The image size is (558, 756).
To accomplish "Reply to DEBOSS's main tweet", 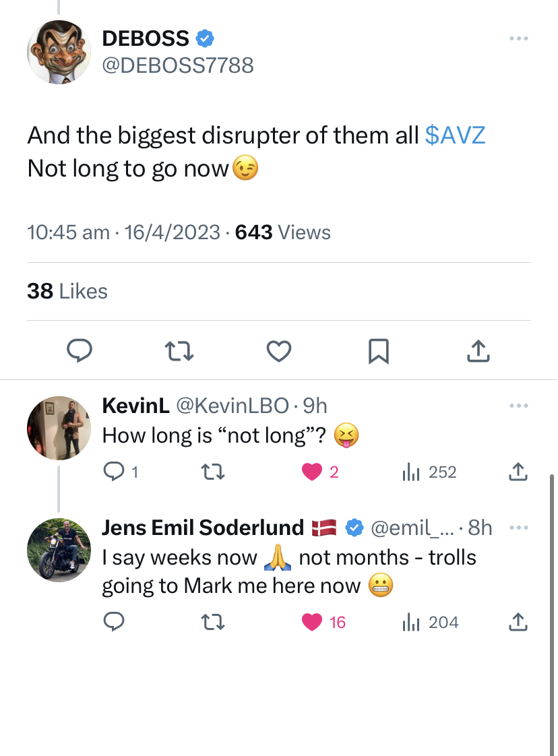I will (80, 350).
